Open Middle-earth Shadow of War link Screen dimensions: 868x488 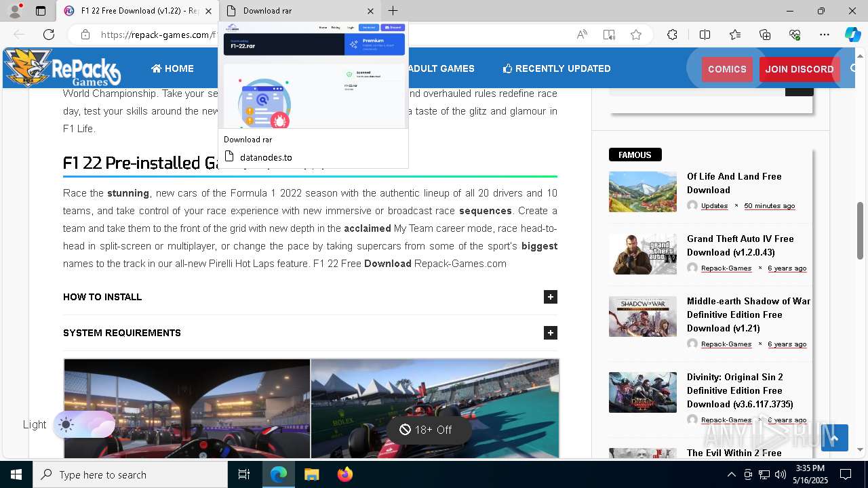749,314
